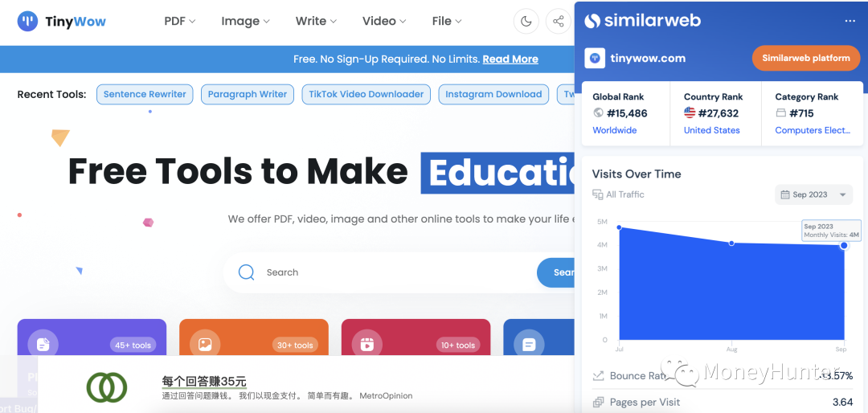Click the Chinese ad headline 每个回答赚35元

(x=203, y=382)
